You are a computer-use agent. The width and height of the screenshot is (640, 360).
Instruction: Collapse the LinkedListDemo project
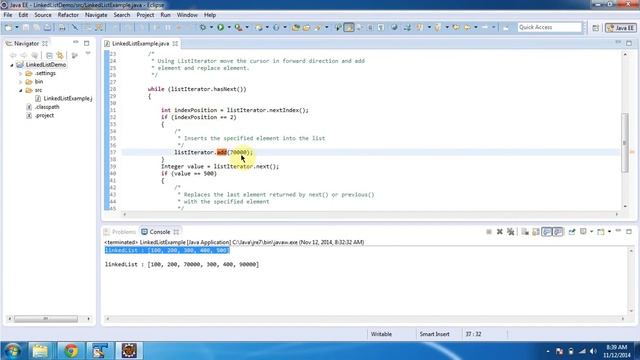(x=11, y=65)
